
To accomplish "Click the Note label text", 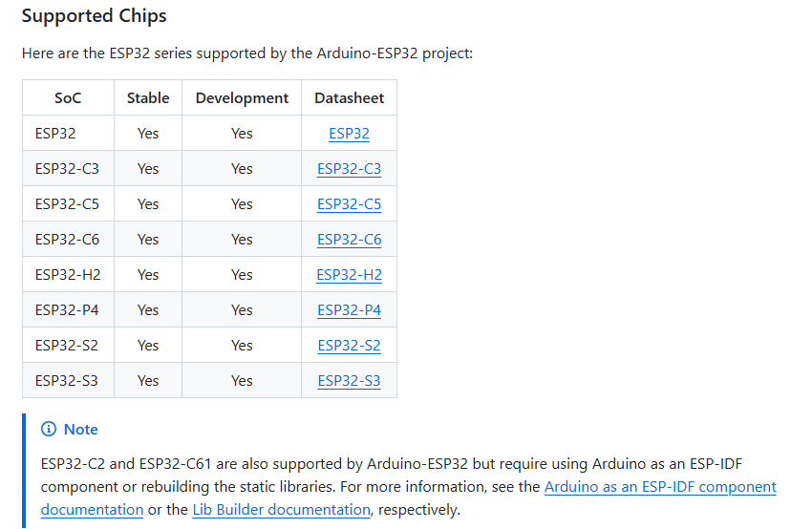I will (81, 429).
